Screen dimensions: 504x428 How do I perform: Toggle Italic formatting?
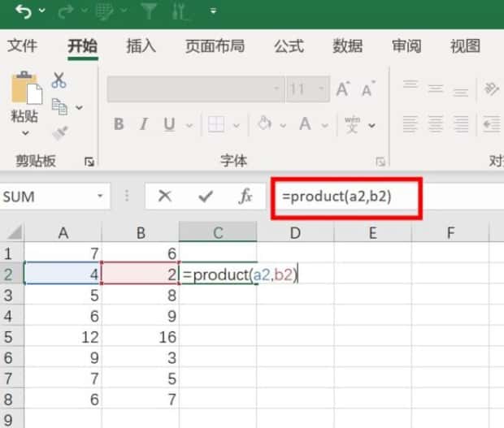point(144,124)
